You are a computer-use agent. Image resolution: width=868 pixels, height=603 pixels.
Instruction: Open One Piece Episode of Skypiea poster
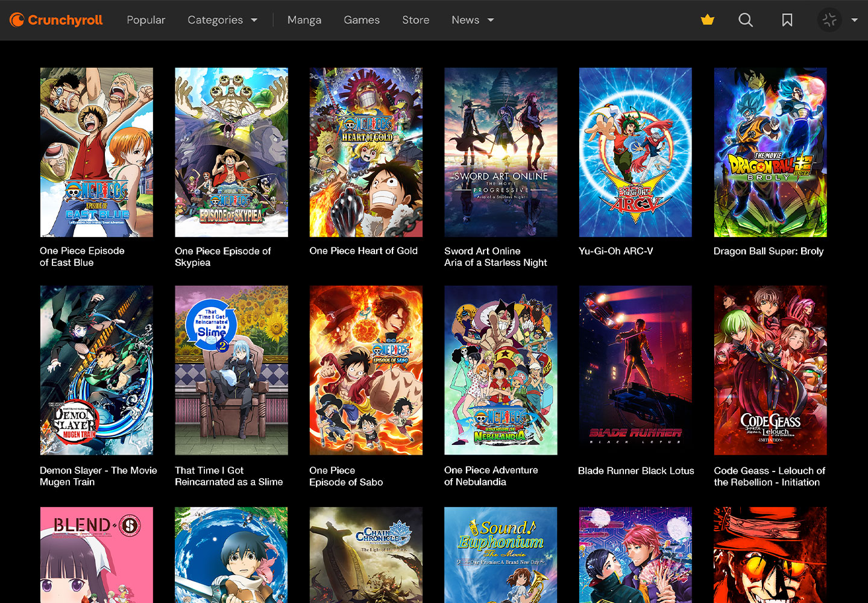tap(231, 152)
